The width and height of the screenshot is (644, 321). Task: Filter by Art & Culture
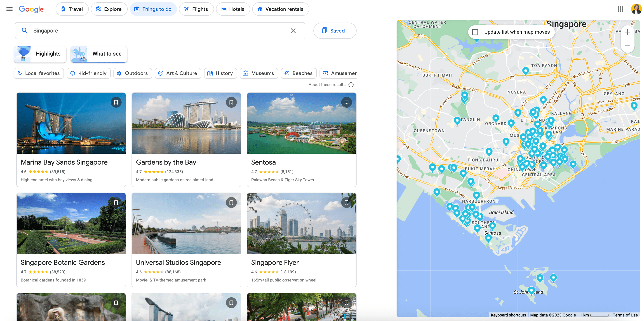(178, 73)
